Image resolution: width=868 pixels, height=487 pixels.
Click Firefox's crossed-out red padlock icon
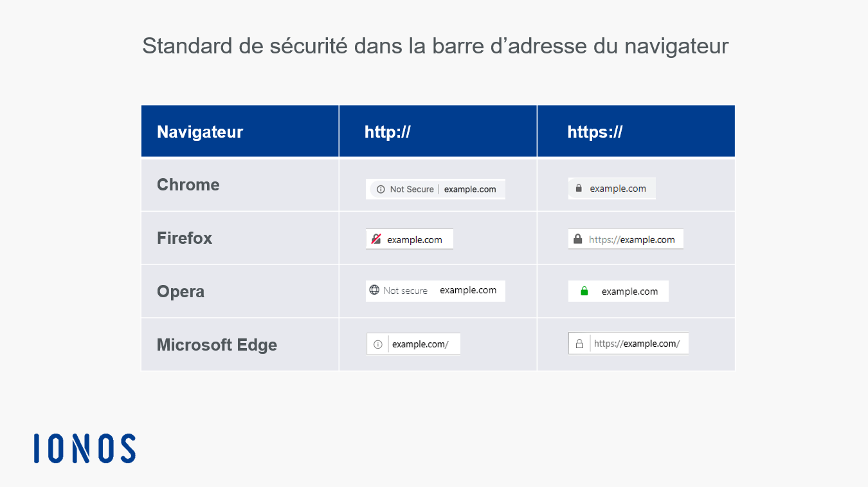pos(376,239)
